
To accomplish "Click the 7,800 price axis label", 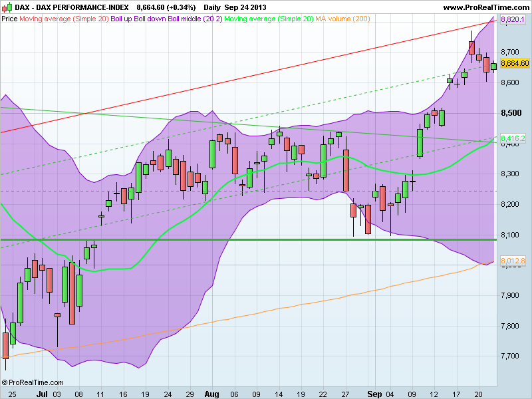I will pyautogui.click(x=510, y=326).
